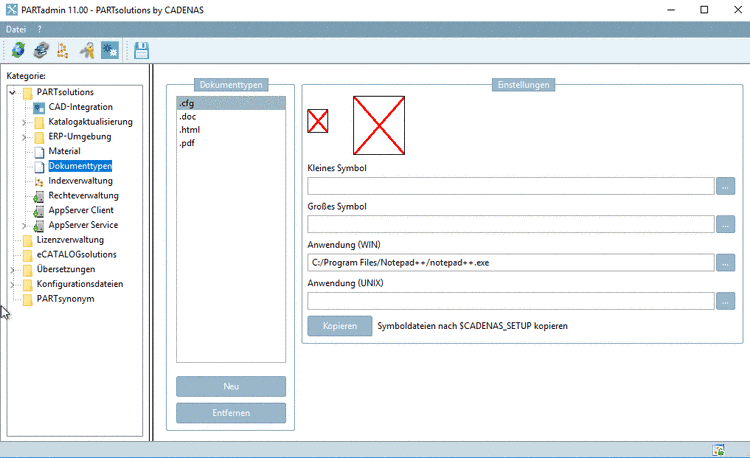Select the .cfg document type
Viewport: 750px width, 458px height.
231,103
